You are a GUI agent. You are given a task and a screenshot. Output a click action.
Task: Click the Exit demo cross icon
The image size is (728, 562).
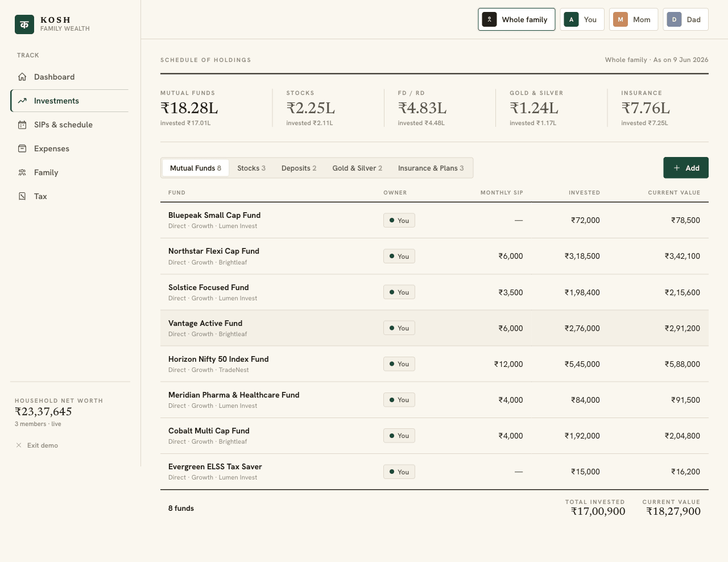[x=19, y=445]
